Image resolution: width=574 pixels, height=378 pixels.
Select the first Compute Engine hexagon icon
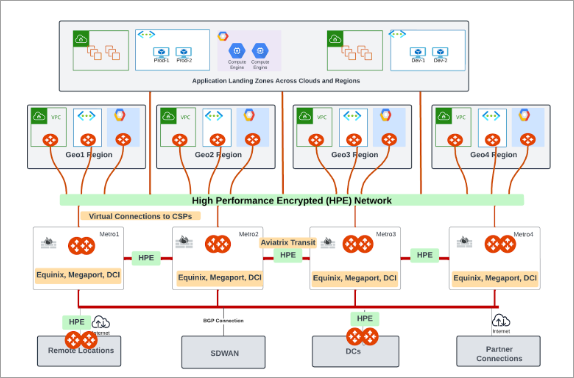[x=237, y=51]
